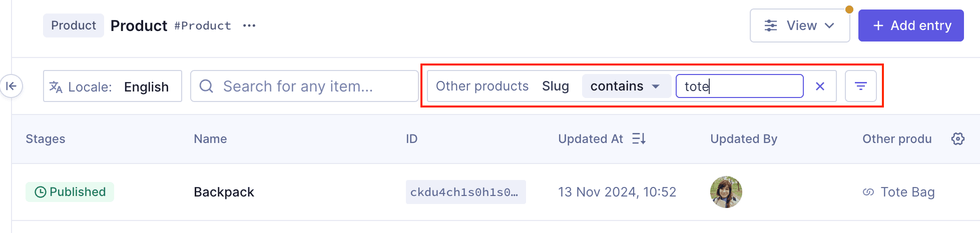Click the Name column header
Viewport: 980px width, 233px height.
click(x=210, y=139)
